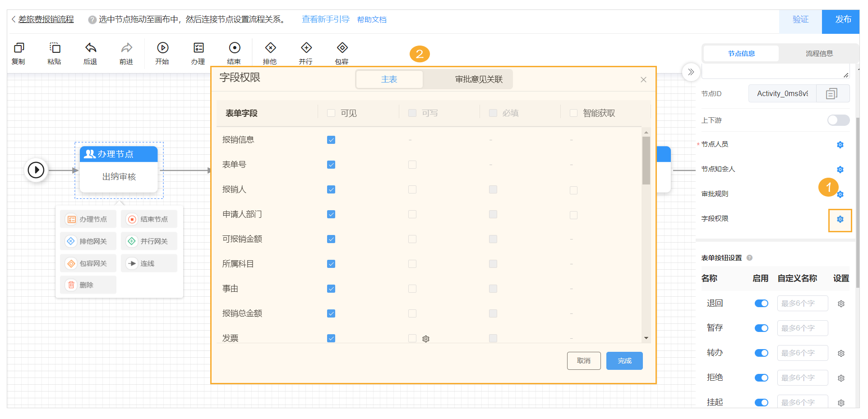This screenshot has width=868, height=419.
Task: Open the 帮助文档 documentation link
Action: [371, 19]
